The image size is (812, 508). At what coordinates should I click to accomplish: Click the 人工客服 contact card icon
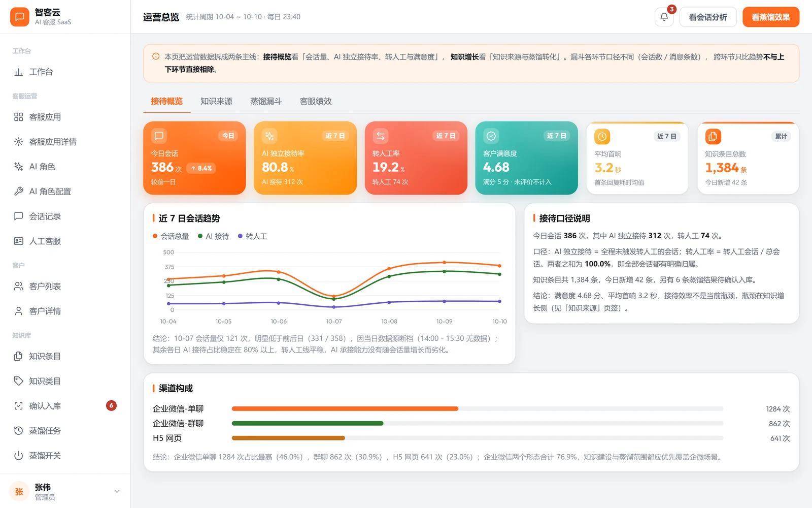19,241
